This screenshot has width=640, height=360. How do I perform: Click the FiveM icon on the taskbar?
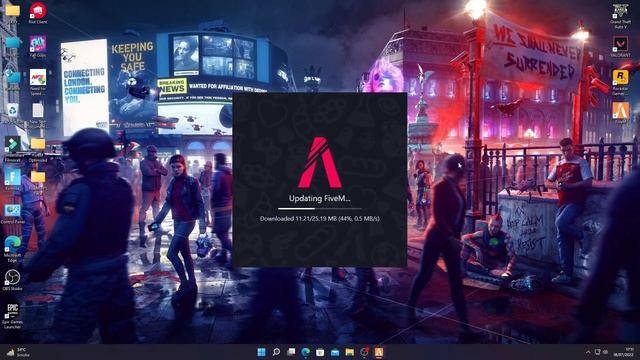tap(379, 352)
